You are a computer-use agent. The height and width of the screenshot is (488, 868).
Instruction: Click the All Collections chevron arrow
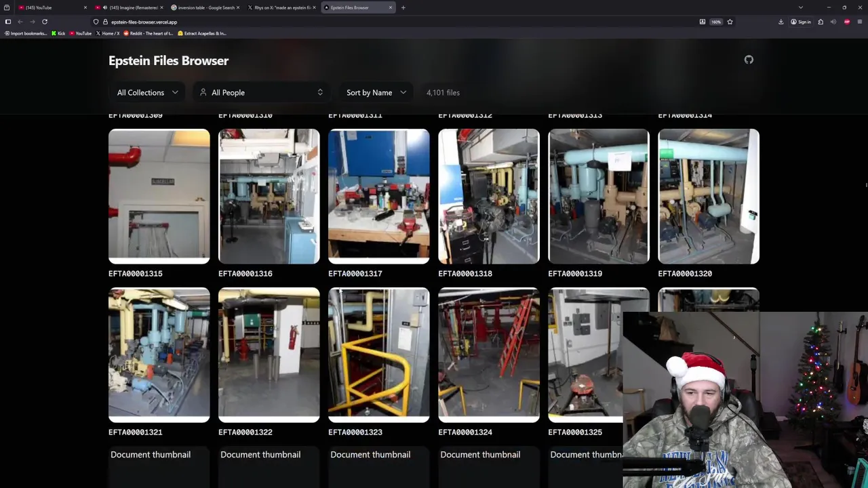point(175,92)
